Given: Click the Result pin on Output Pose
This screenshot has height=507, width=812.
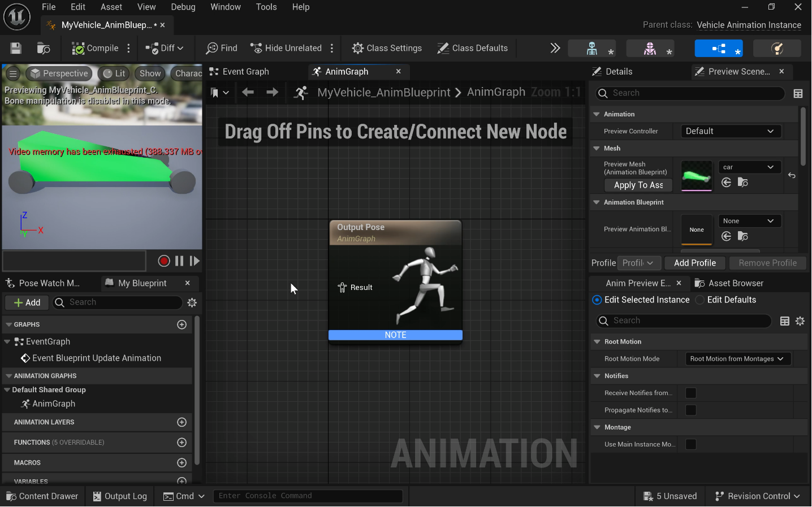Looking at the screenshot, I should click(x=342, y=288).
